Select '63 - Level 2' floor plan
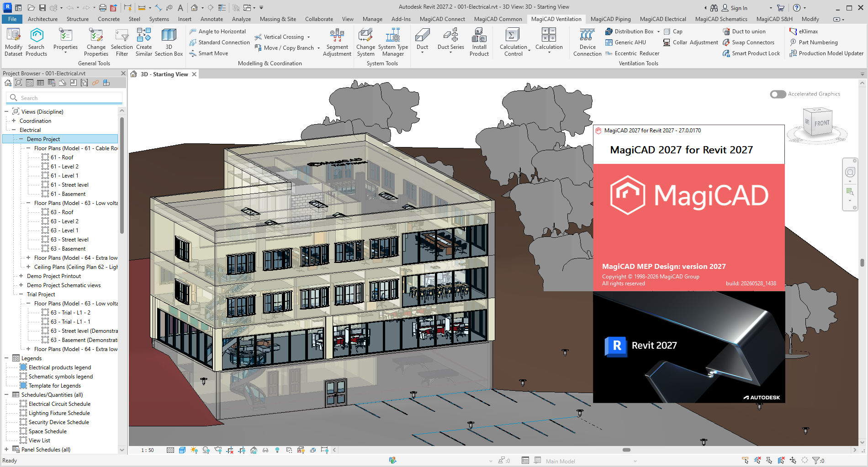The width and height of the screenshot is (868, 467). 64,221
